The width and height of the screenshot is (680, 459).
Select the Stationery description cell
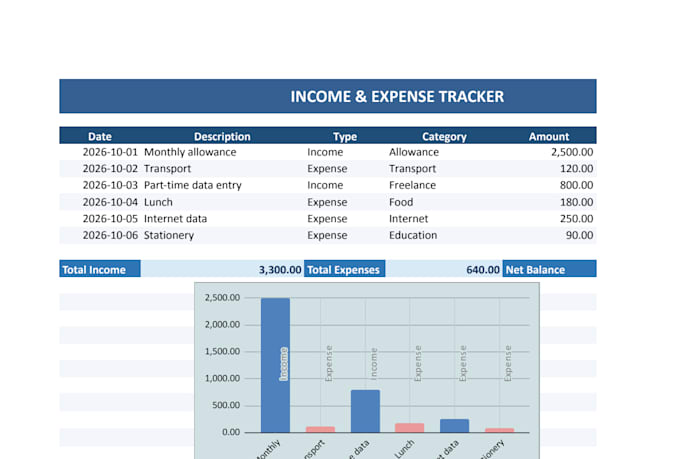(x=169, y=235)
